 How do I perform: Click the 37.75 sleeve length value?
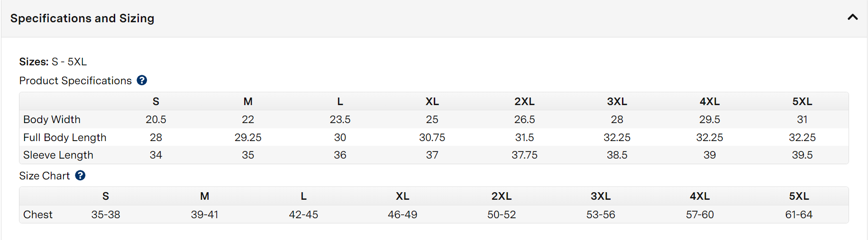(524, 155)
